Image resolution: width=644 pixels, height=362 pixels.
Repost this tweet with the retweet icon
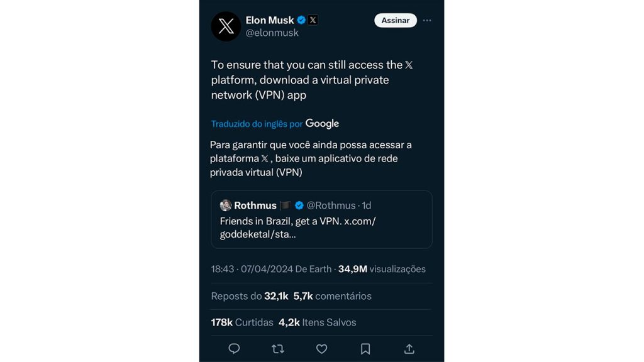tap(277, 349)
